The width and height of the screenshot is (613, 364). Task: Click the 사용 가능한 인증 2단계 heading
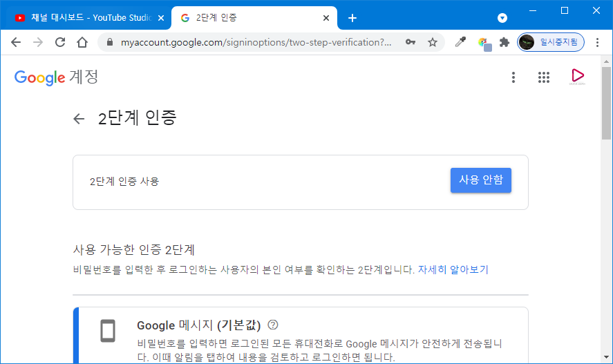tap(133, 249)
